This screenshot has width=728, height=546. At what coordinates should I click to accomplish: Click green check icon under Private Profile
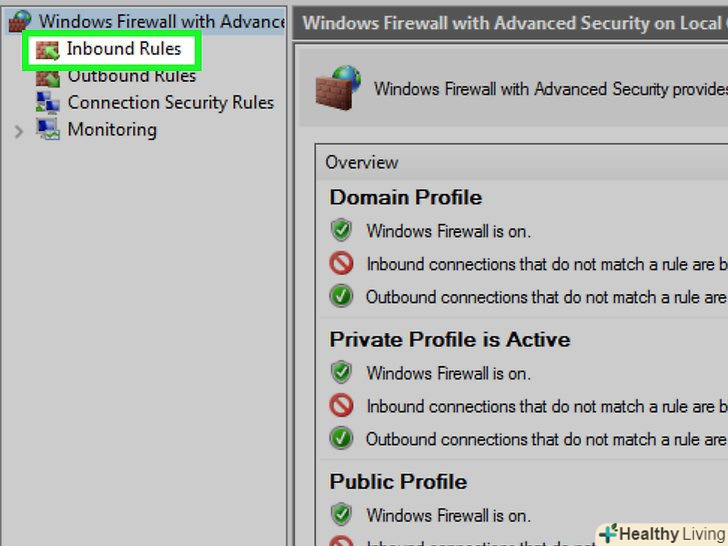342,438
